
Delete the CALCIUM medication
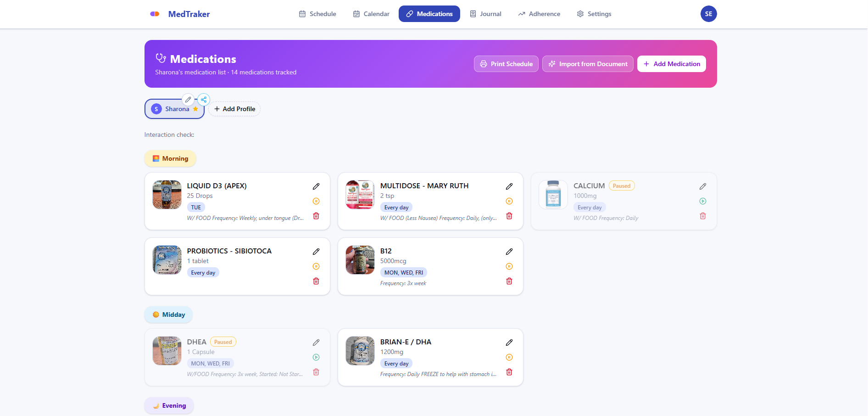pos(703,216)
